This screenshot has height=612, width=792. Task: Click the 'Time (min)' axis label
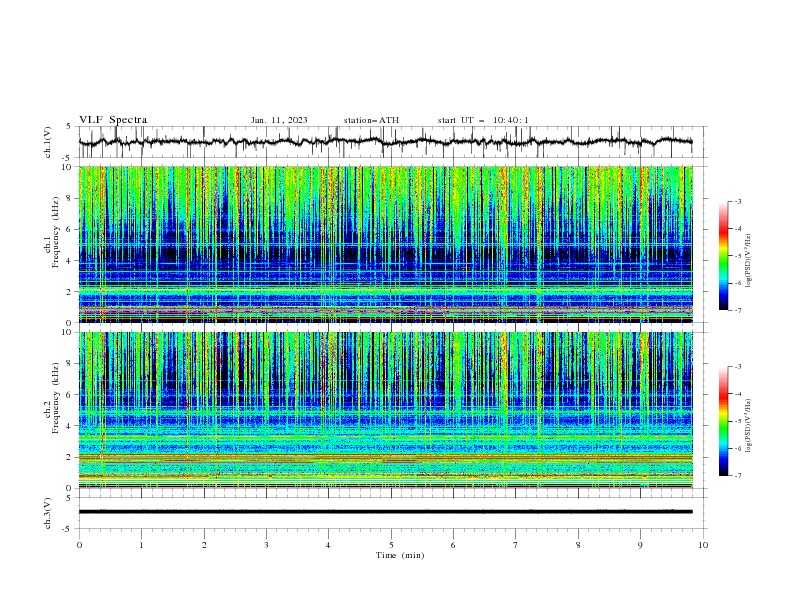tap(400, 555)
